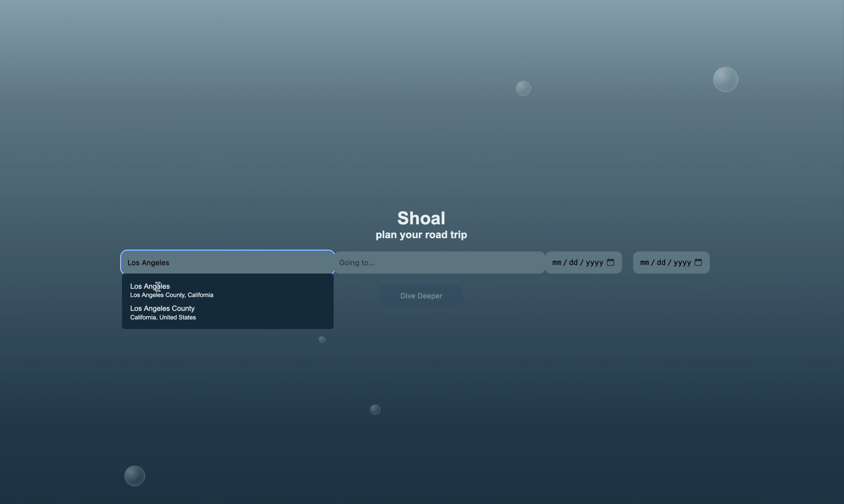844x504 pixels.
Task: Click the small bubble near the bottom center
Action: point(375,409)
